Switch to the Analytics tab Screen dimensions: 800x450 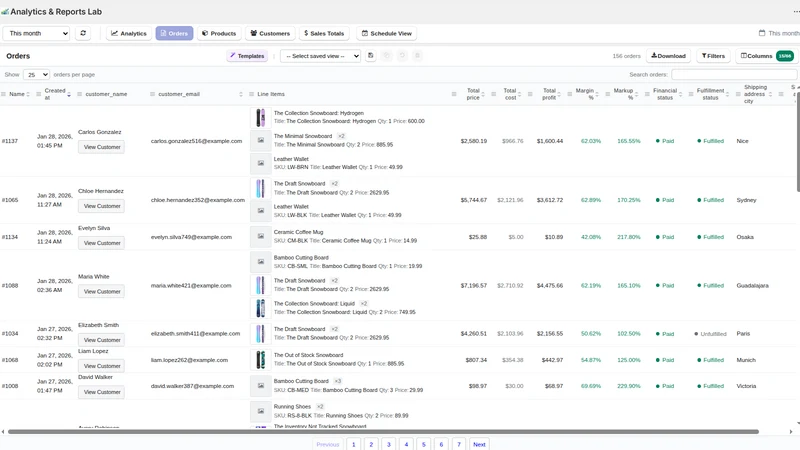coord(129,33)
